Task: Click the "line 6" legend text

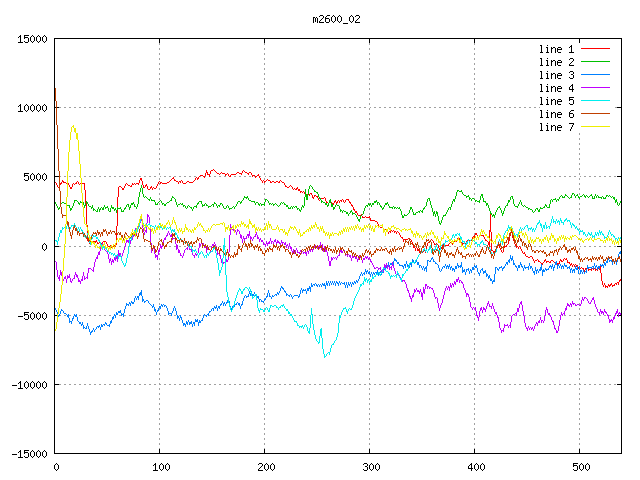Action: tap(556, 114)
